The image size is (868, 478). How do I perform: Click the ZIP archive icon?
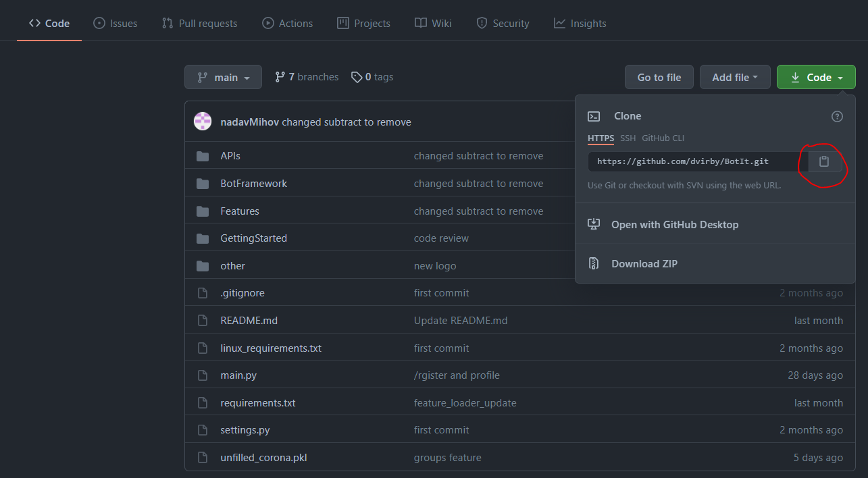point(594,263)
